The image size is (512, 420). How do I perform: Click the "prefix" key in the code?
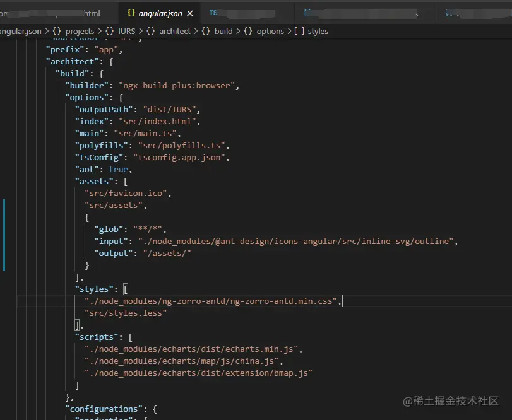65,50
